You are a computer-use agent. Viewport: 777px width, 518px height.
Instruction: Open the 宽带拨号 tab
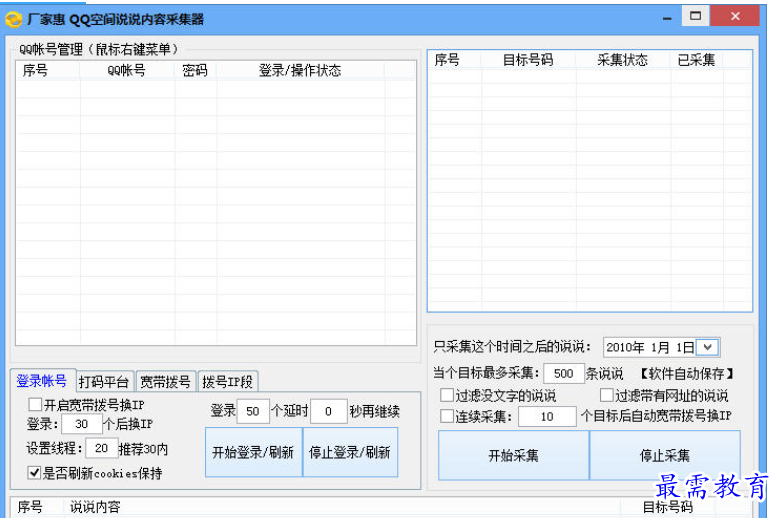(166, 382)
